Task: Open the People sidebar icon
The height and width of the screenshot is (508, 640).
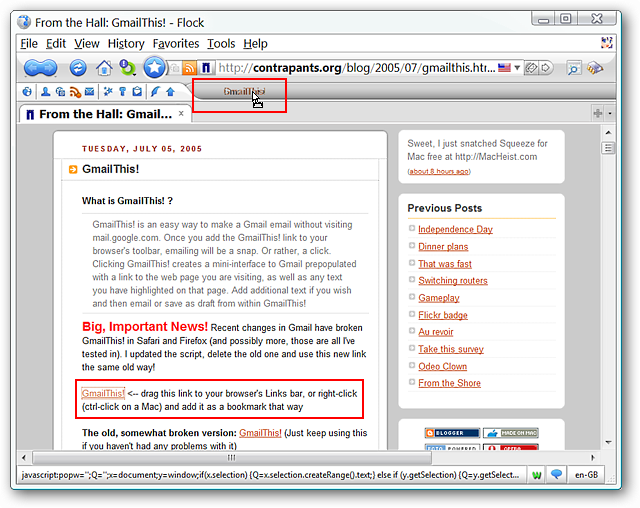Action: coord(45,92)
